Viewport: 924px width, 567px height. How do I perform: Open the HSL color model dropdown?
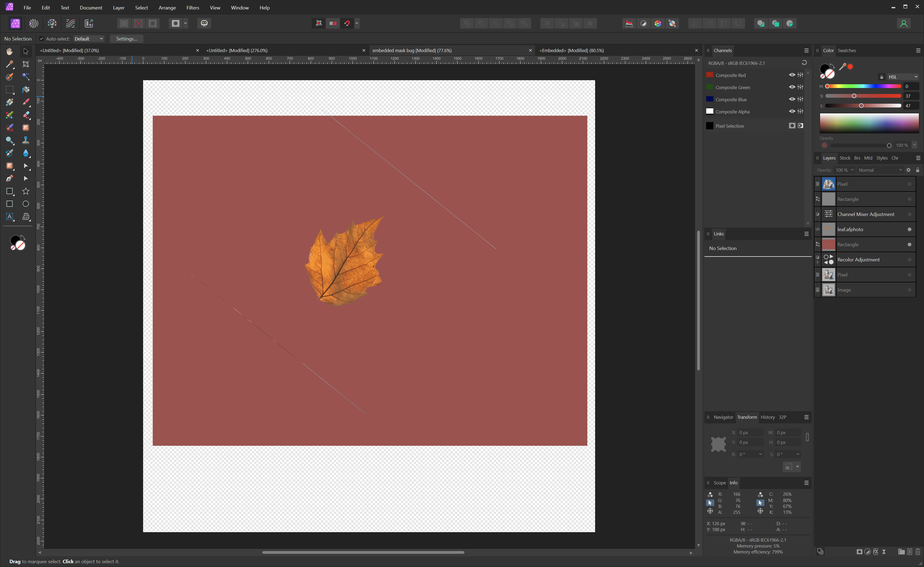click(x=903, y=77)
